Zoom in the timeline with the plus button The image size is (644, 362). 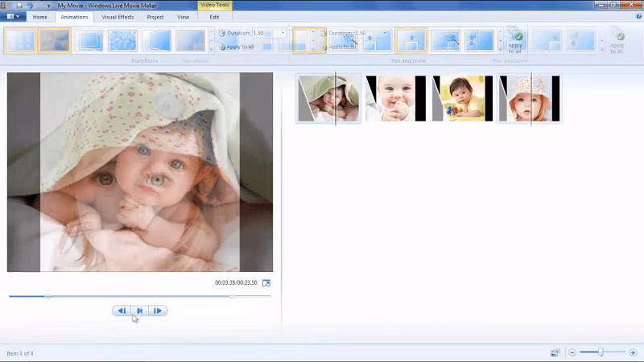pyautogui.click(x=633, y=352)
